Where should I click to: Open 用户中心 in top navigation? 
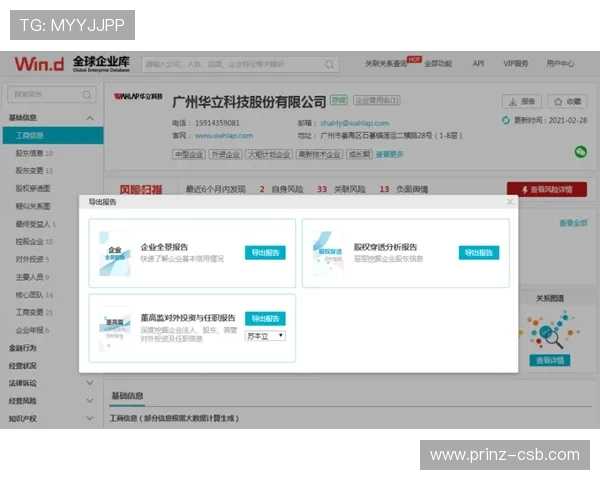(560, 64)
